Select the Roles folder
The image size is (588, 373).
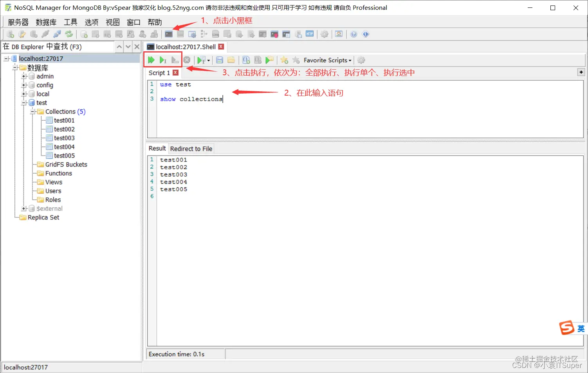pyautogui.click(x=53, y=200)
